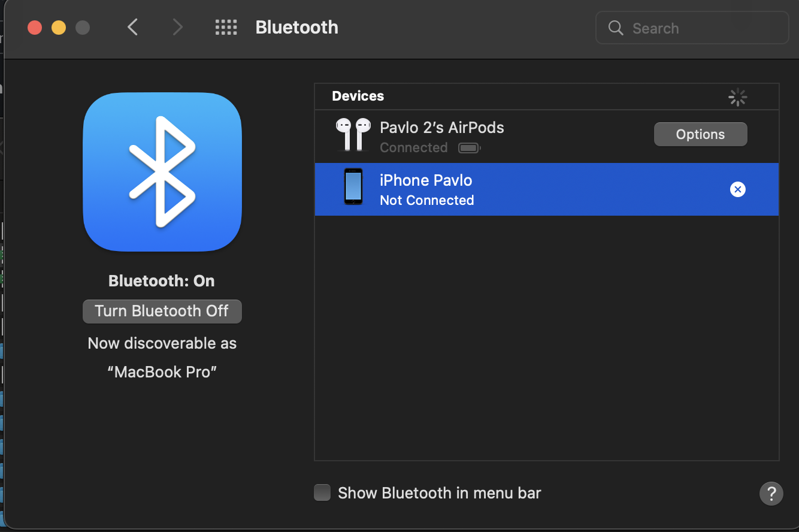Click the AirPods battery level indicator
The width and height of the screenshot is (799, 532).
point(470,148)
